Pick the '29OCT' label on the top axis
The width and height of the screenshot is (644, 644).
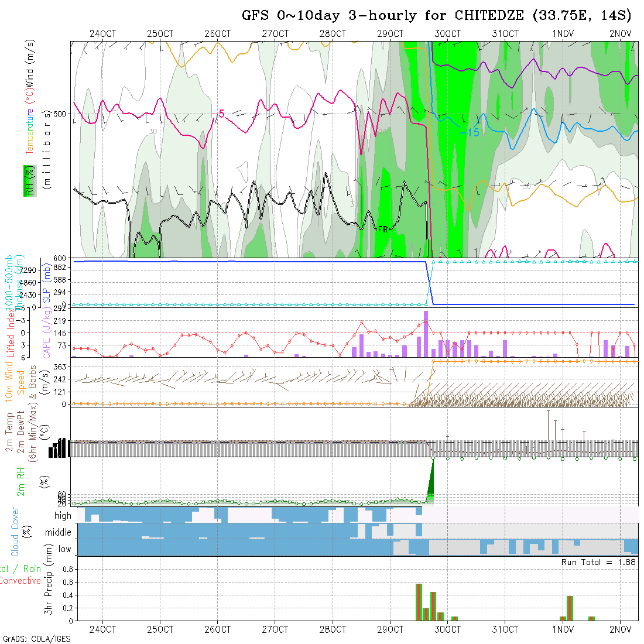[390, 33]
